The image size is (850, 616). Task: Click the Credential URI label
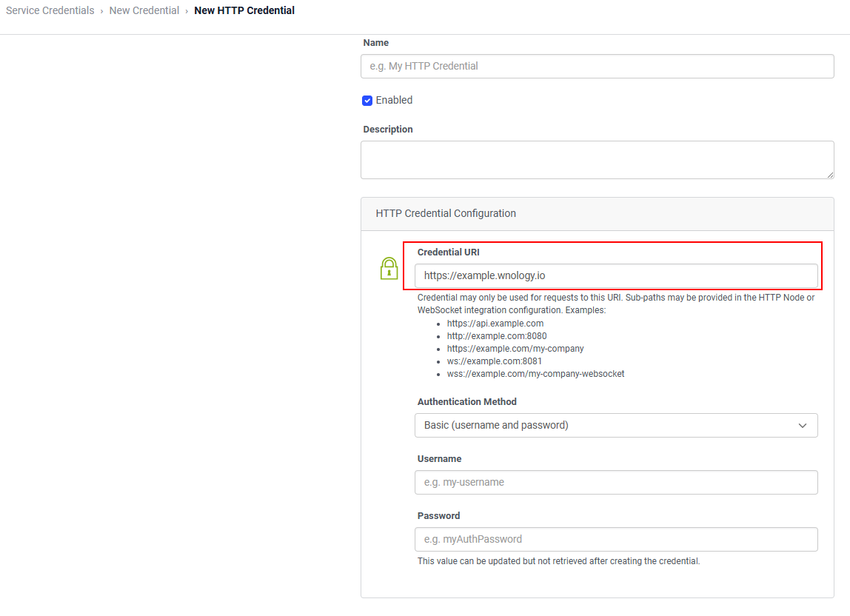coord(449,252)
